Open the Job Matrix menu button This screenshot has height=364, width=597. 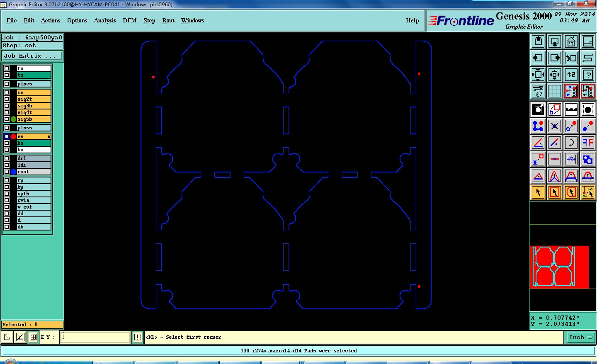point(32,56)
